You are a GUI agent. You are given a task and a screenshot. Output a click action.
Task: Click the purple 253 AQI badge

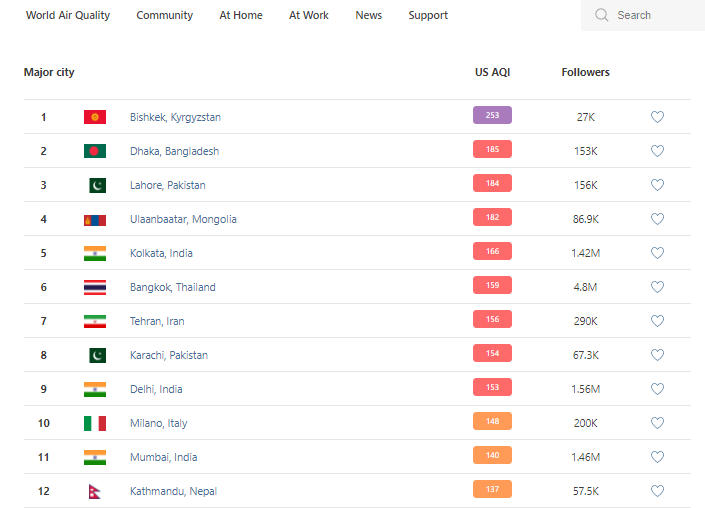[492, 115]
